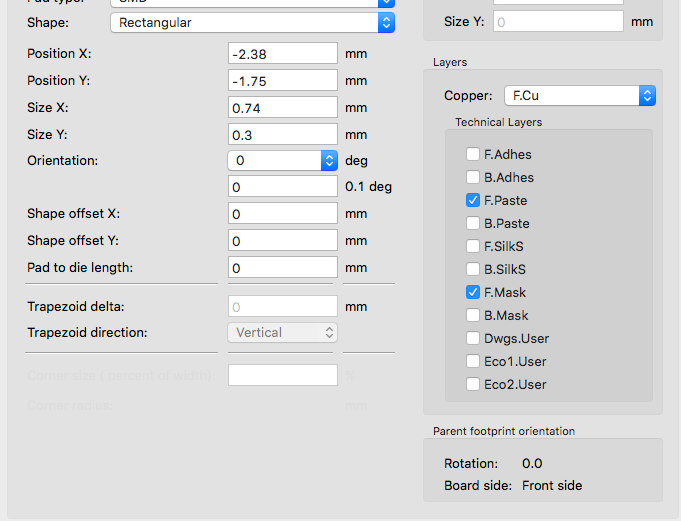Expand the Copper layer dropdown

click(579, 96)
